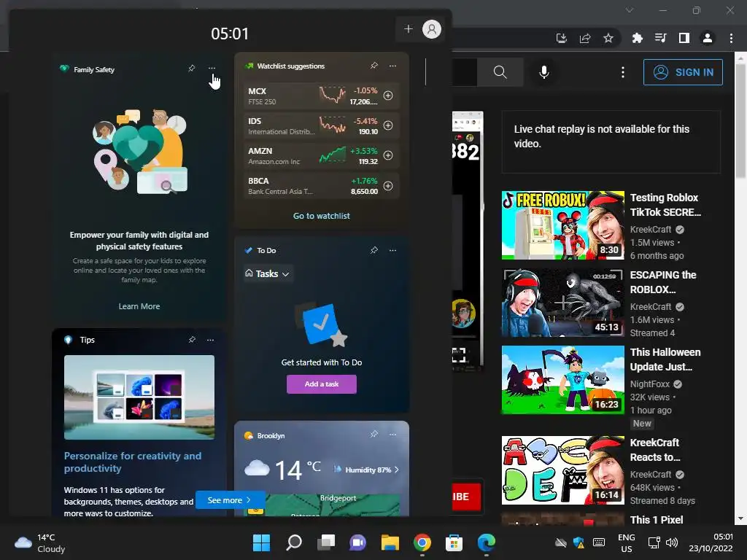Image resolution: width=747 pixels, height=560 pixels.
Task: Add widgets with the plus button
Action: (x=409, y=29)
